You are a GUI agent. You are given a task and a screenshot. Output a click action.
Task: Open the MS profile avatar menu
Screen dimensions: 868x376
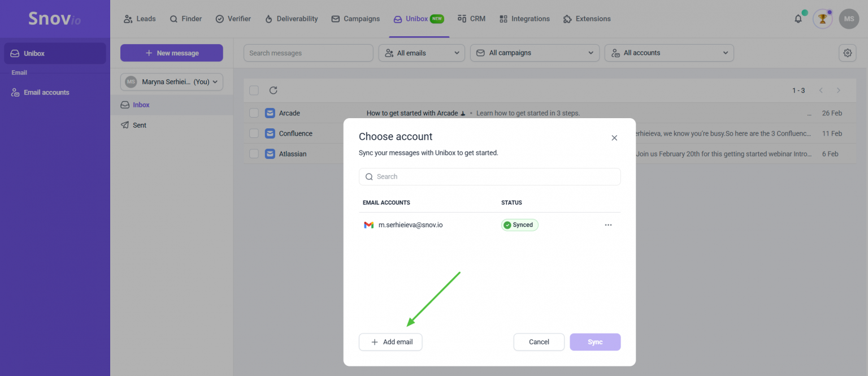coord(849,19)
